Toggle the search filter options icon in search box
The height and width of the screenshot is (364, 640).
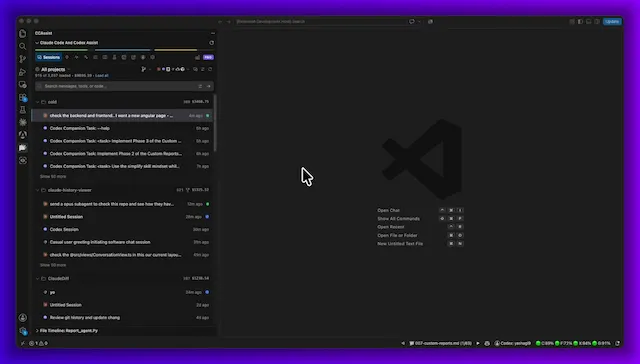coord(200,86)
